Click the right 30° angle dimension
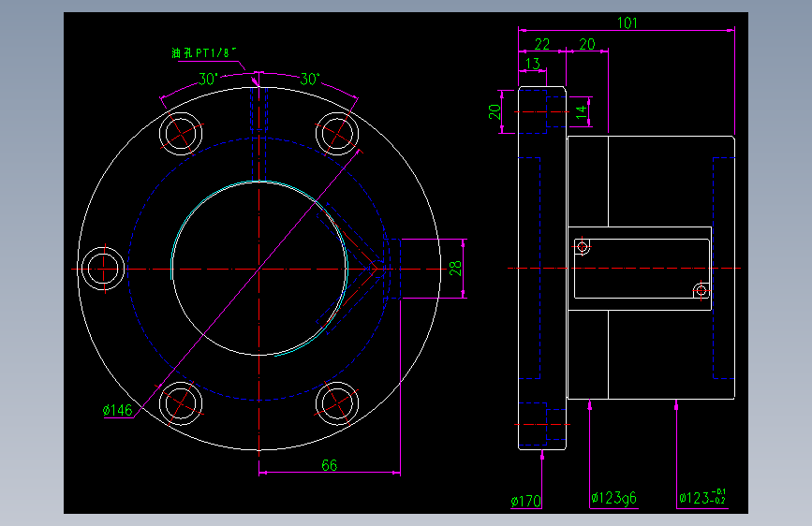Screen dimensions: 812x526 [x=310, y=80]
